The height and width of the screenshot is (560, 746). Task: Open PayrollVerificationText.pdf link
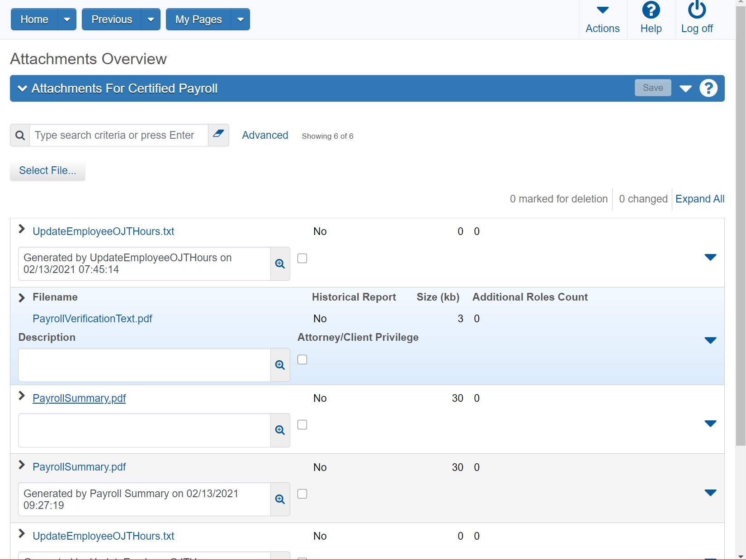pos(92,319)
